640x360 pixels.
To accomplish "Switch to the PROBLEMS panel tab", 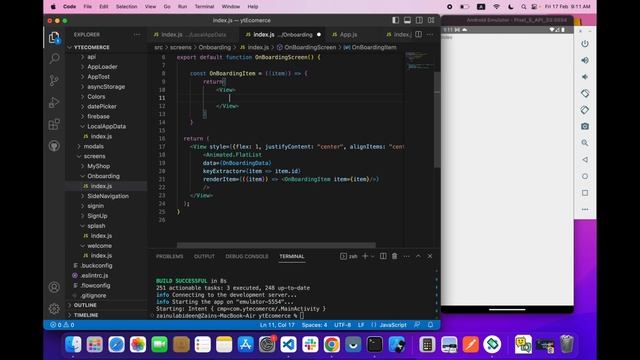I will click(169, 256).
